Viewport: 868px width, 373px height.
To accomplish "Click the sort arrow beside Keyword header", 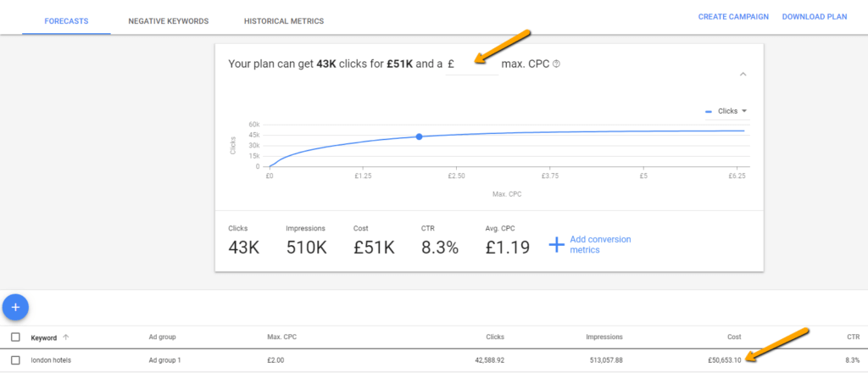I will [x=67, y=337].
